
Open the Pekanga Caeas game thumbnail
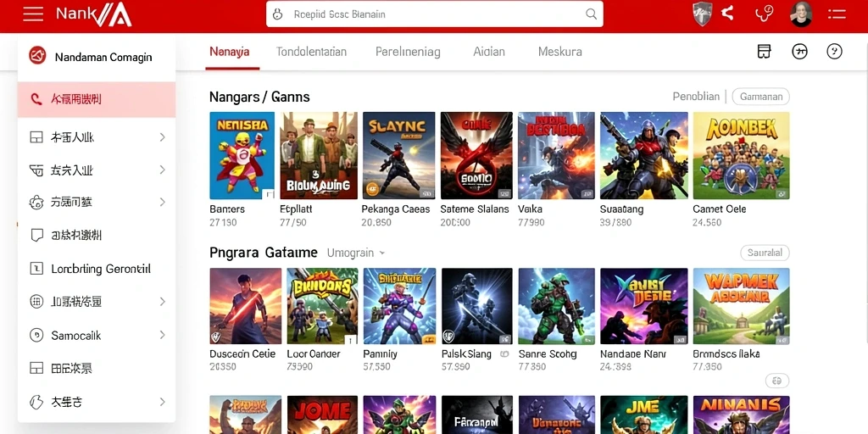pos(398,156)
